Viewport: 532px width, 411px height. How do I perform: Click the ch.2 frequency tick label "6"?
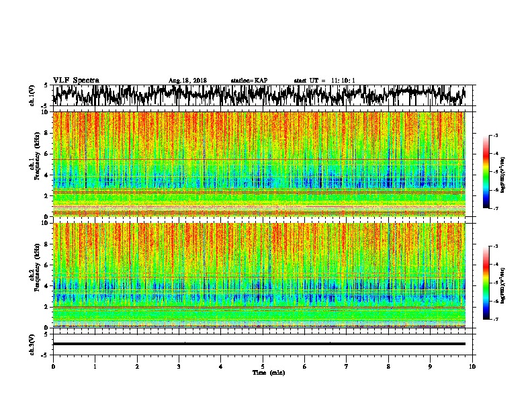tap(46, 265)
